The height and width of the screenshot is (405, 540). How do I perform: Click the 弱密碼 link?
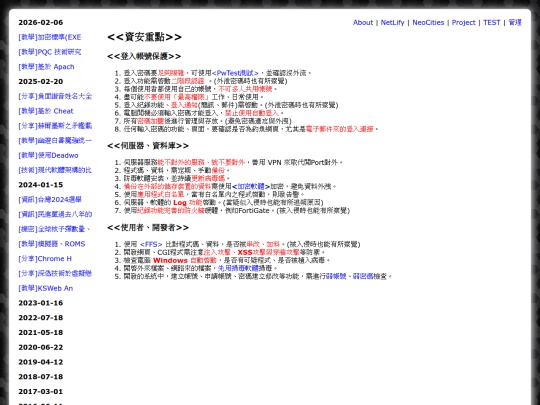click(363, 276)
